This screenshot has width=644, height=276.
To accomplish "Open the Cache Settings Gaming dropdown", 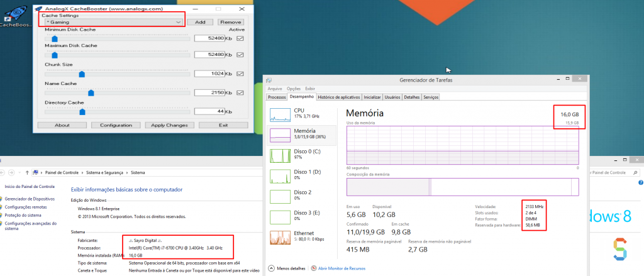I will (x=113, y=22).
